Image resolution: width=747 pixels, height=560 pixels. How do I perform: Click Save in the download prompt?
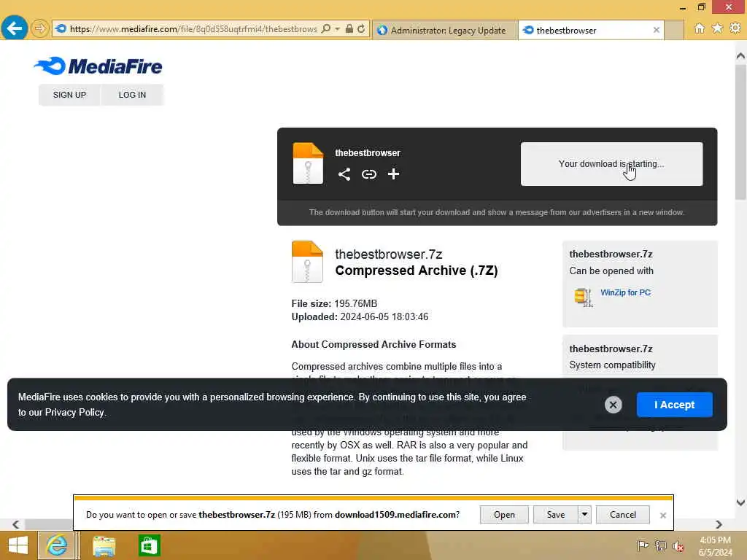555,515
